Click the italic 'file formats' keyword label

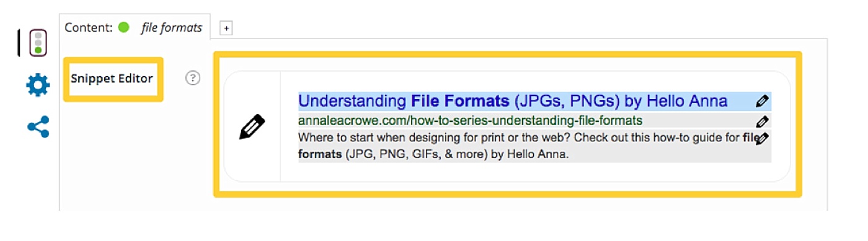point(172,28)
